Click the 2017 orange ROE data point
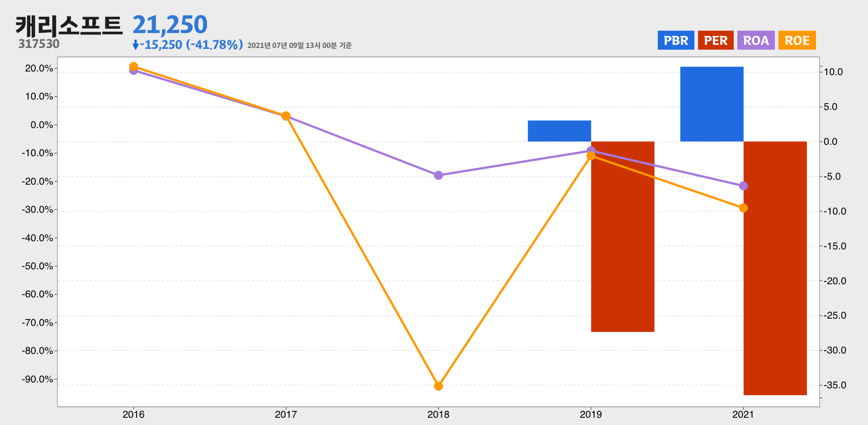Image resolution: width=868 pixels, height=425 pixels. [286, 116]
